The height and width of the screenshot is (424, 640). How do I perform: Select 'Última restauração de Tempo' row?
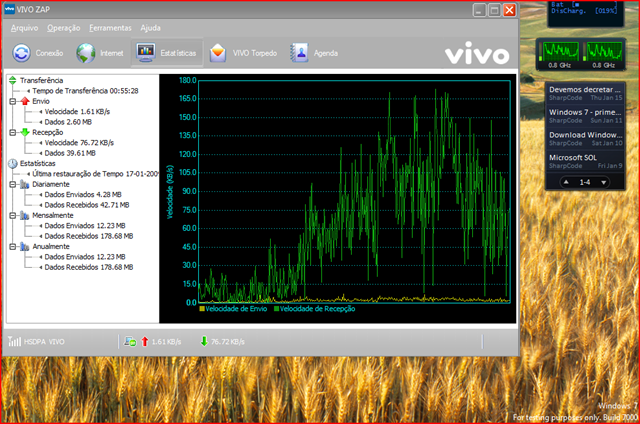pyautogui.click(x=95, y=174)
